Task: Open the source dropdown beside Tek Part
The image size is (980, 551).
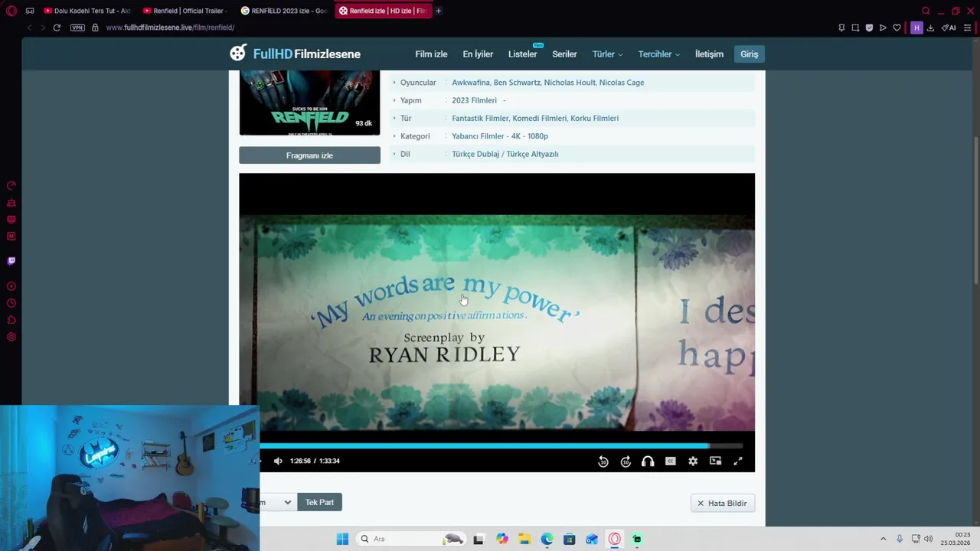Action: (x=277, y=502)
